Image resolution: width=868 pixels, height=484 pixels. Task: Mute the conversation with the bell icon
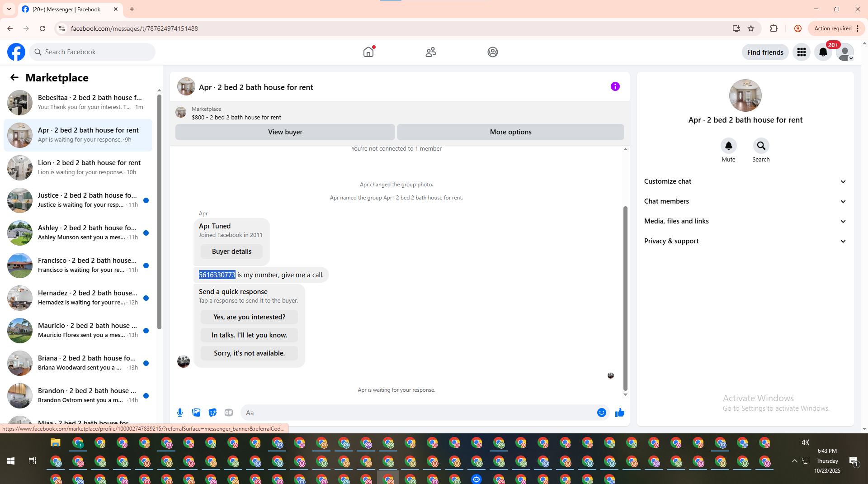pyautogui.click(x=728, y=146)
